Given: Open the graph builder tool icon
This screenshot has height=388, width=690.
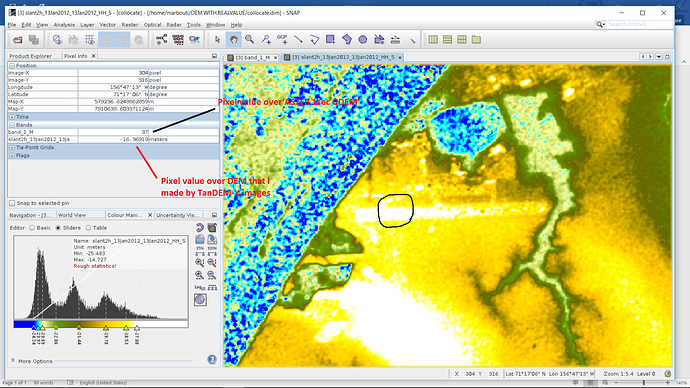Looking at the screenshot, I should (161, 40).
